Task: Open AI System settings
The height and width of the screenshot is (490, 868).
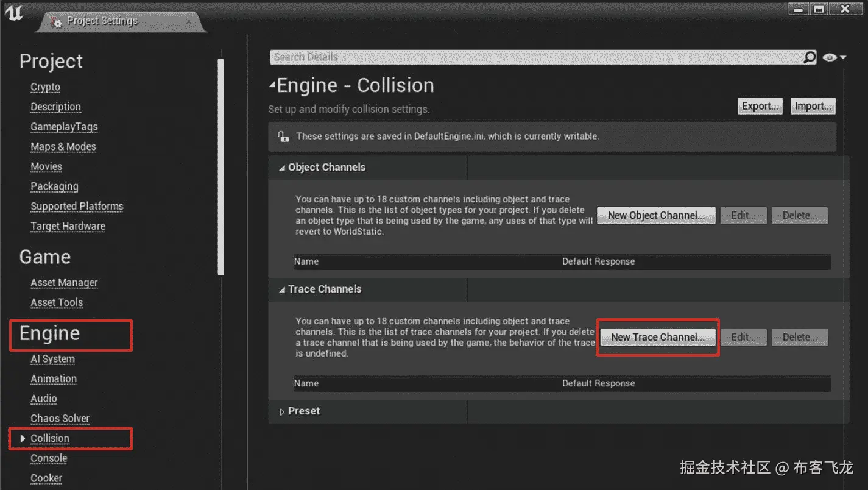Action: pos(53,359)
